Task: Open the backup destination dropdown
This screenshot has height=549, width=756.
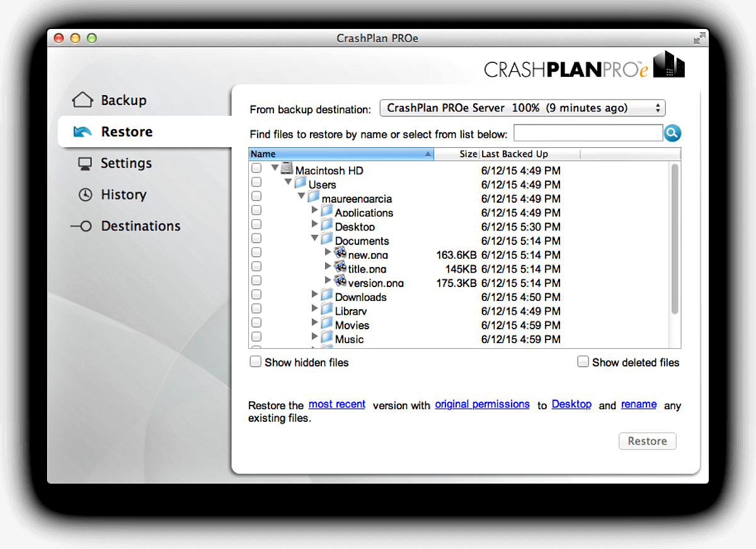Action: click(x=523, y=108)
